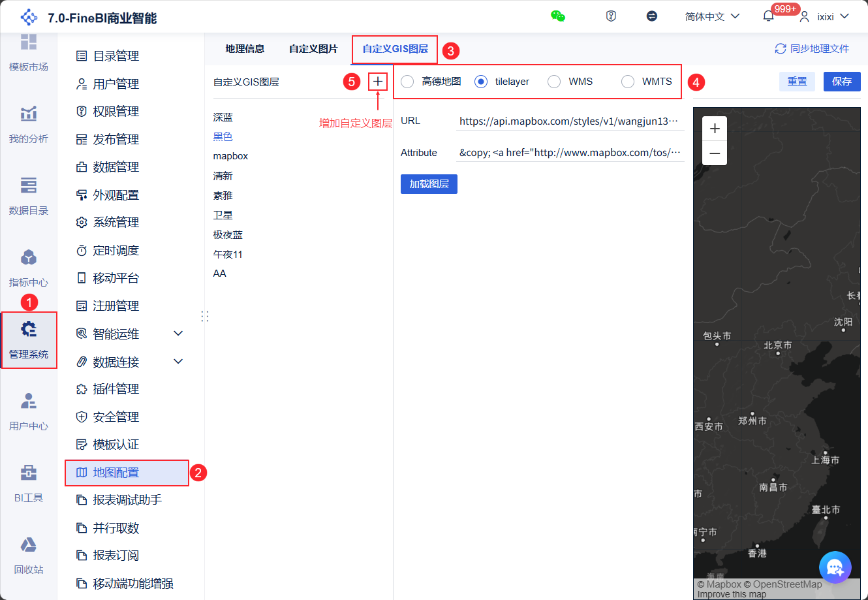Select the 卫星 layer
Image resolution: width=868 pixels, height=600 pixels.
(223, 215)
